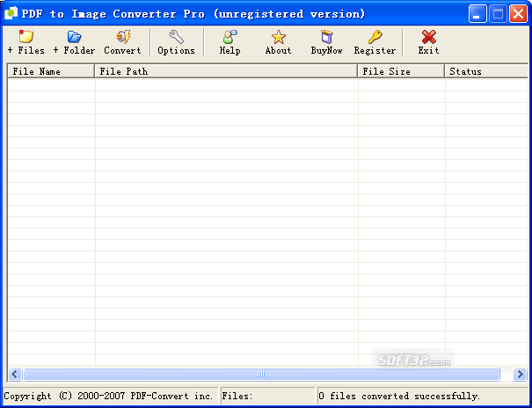Sort by the File Name column header
The height and width of the screenshot is (408, 532).
coord(51,71)
